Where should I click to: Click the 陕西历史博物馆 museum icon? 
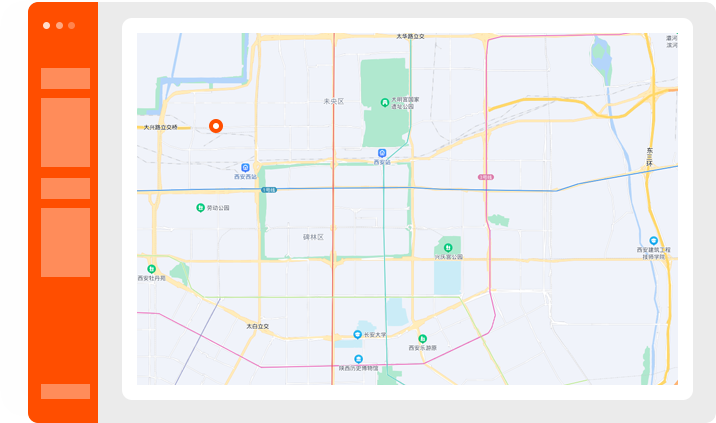358,359
